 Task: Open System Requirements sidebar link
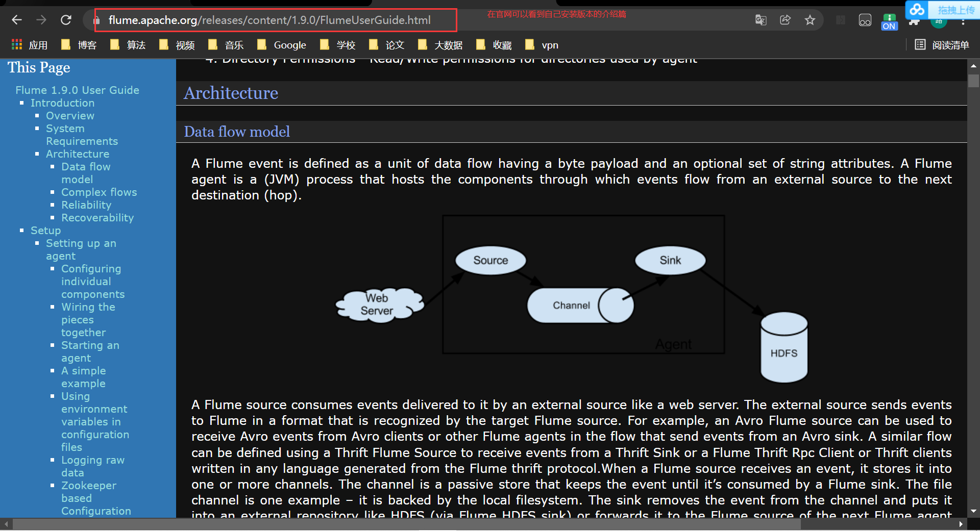82,135
